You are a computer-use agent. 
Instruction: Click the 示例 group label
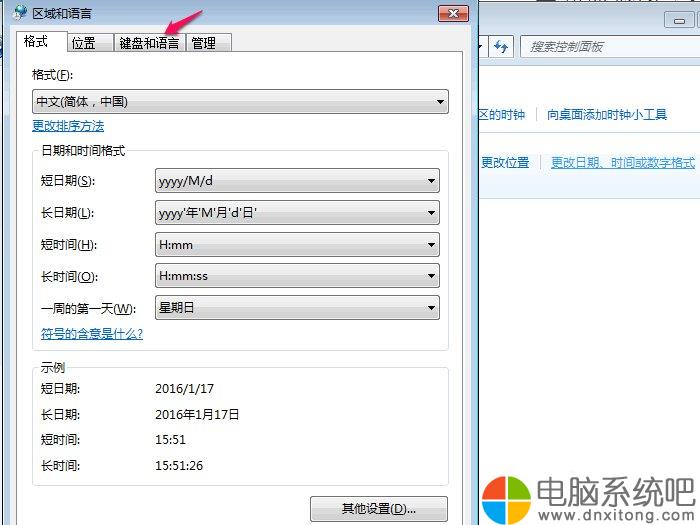(x=53, y=367)
